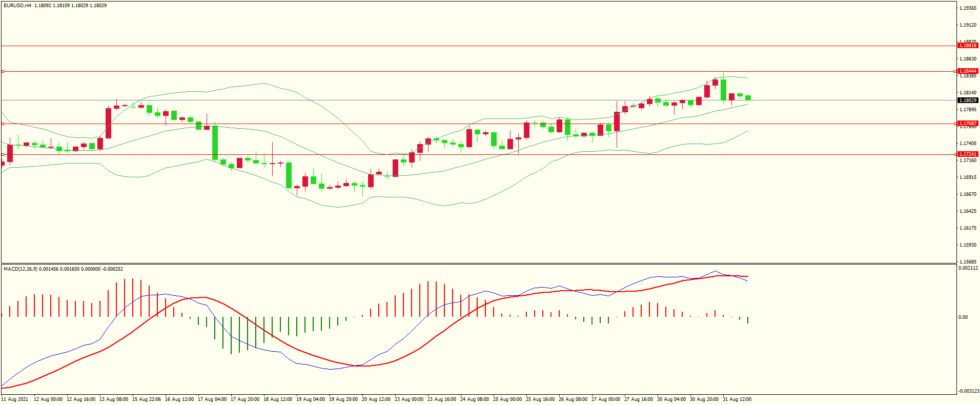This screenshot has width=980, height=405.
Task: Click the 18 Aug 12:00 time label
Action: coord(278,399)
